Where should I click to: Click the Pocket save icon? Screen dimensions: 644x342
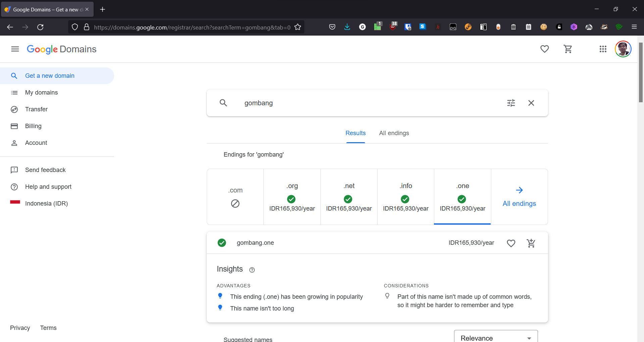[x=332, y=27]
